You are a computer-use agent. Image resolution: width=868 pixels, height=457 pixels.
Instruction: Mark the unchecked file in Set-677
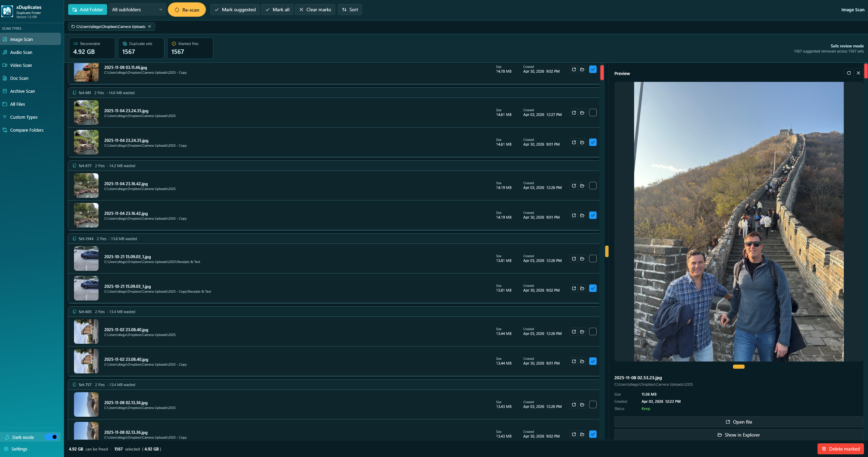click(x=593, y=186)
